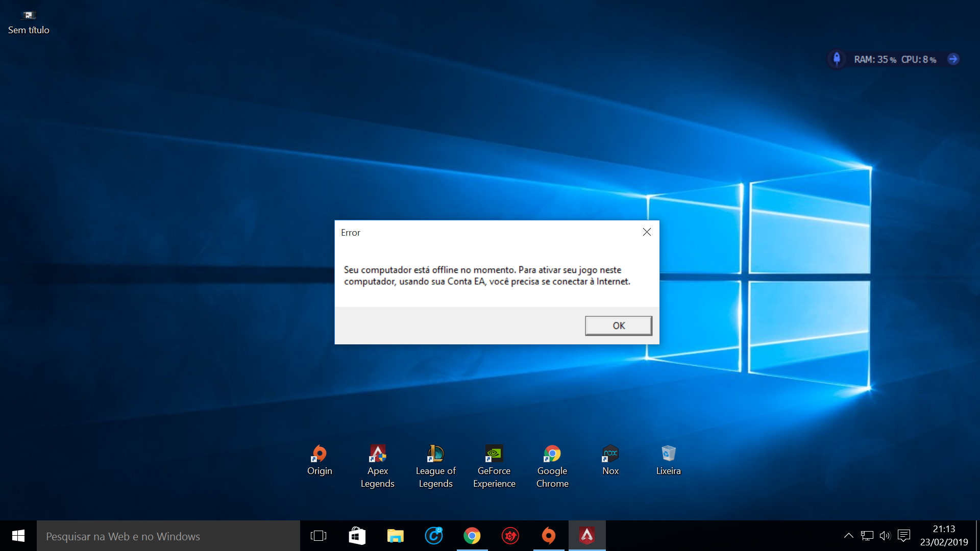Screen dimensions: 980x551
Task: Open Microsoft Store from the taskbar
Action: click(x=357, y=536)
